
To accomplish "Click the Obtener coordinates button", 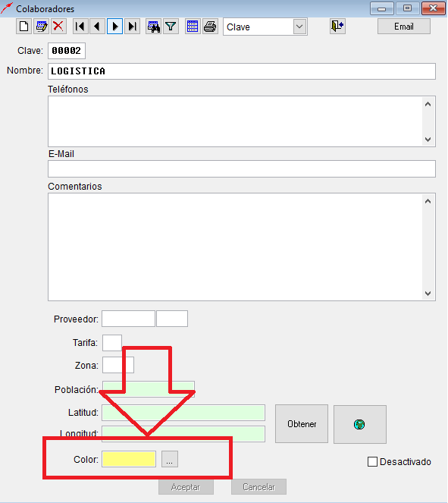I will tap(302, 424).
